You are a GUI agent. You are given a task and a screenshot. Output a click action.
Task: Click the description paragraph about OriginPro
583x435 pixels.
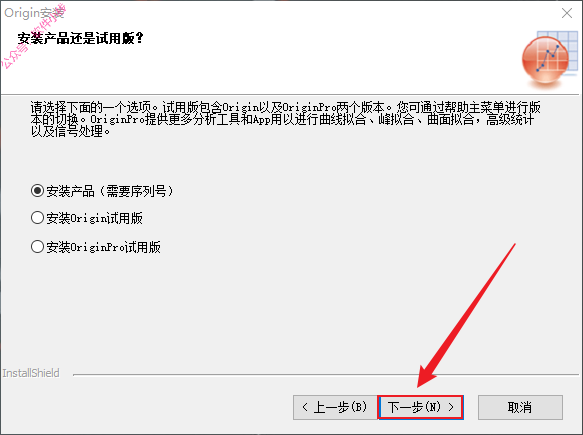pyautogui.click(x=285, y=119)
